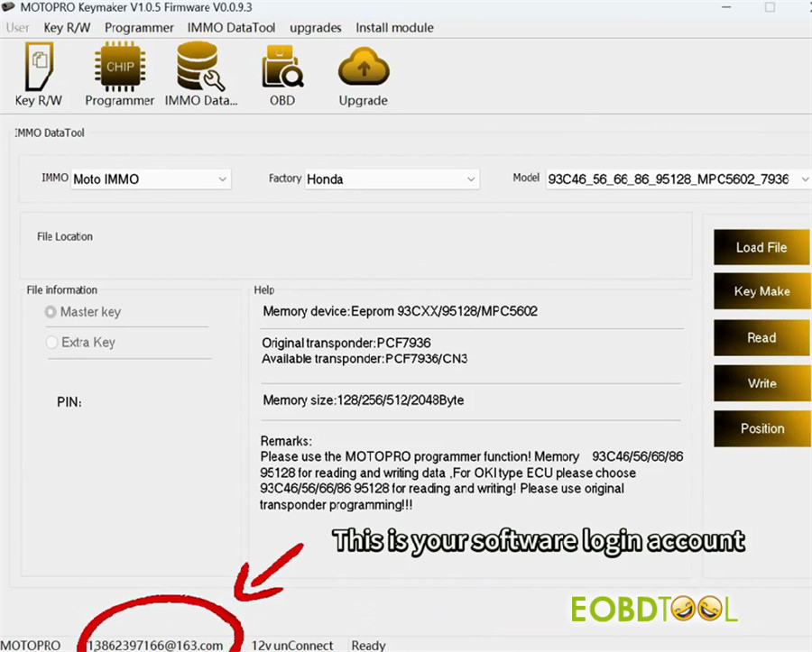Image resolution: width=812 pixels, height=652 pixels.
Task: Open the Key R/W menu
Action: (67, 27)
